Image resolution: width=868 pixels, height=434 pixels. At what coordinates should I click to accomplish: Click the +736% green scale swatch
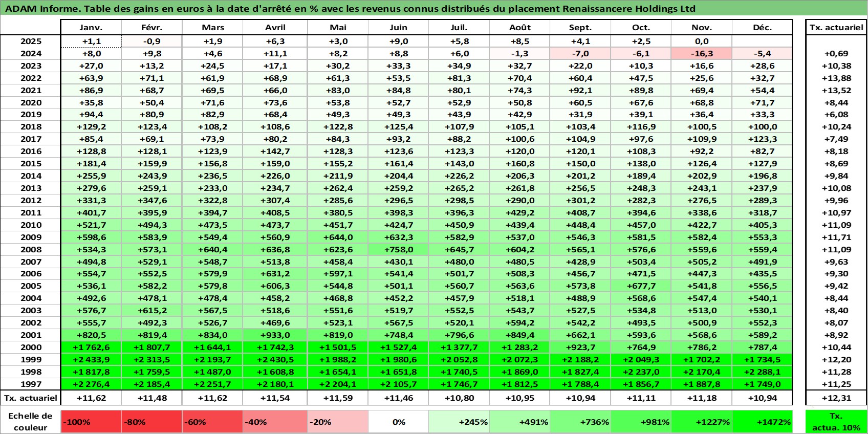580,422
